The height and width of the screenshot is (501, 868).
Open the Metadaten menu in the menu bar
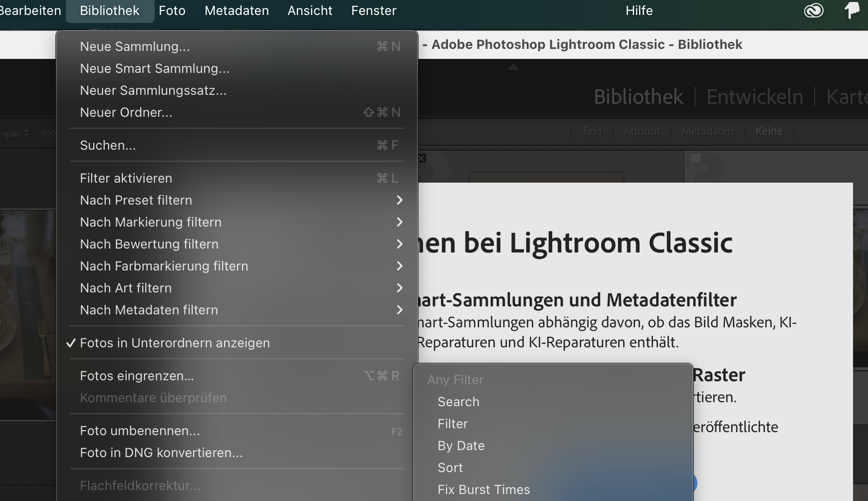coord(236,10)
